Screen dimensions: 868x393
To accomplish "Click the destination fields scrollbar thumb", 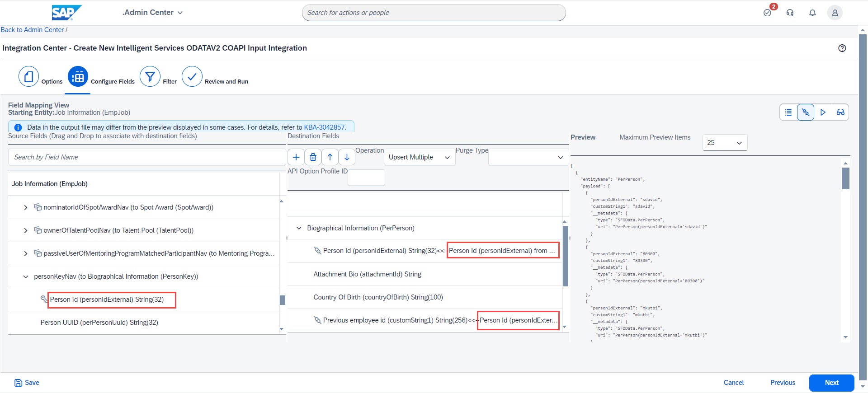I will 565,256.
